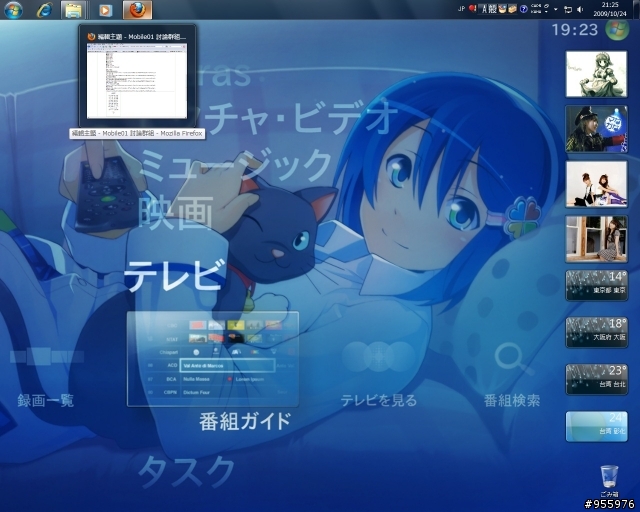The image size is (640, 512).
Task: Select the photo gadget of girl by window
Action: [x=596, y=239]
